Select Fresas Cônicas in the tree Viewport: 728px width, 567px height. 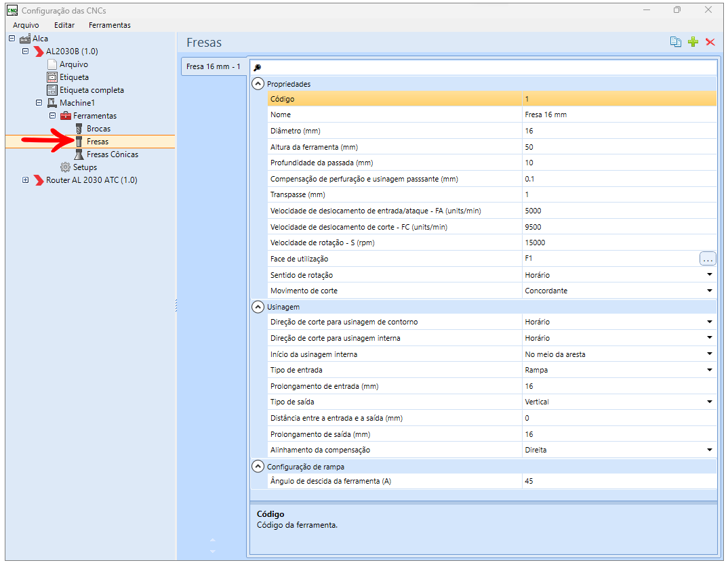point(113,154)
